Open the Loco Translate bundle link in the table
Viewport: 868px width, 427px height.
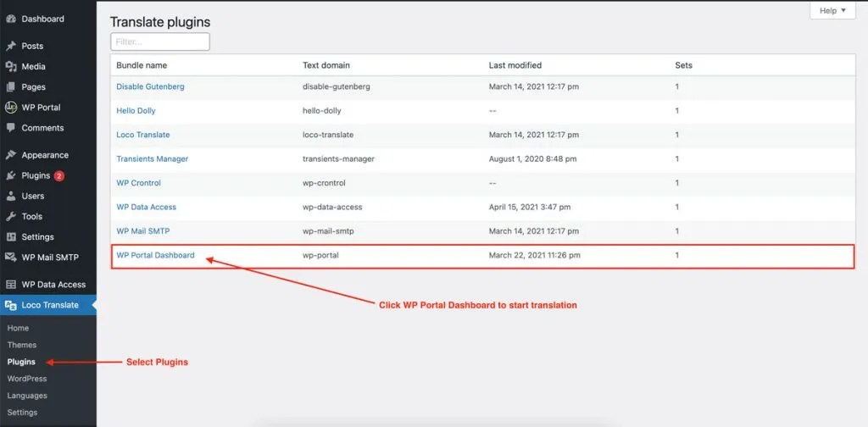pos(142,135)
